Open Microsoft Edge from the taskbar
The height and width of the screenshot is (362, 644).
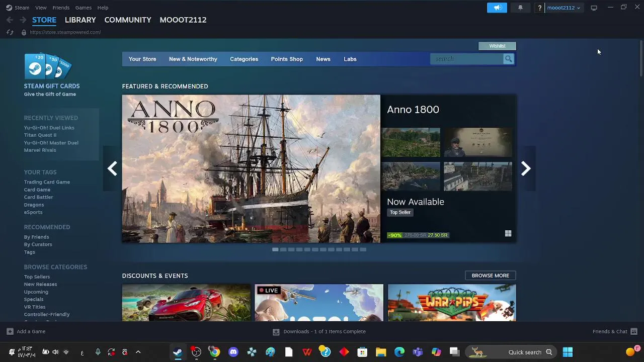tap(399, 352)
